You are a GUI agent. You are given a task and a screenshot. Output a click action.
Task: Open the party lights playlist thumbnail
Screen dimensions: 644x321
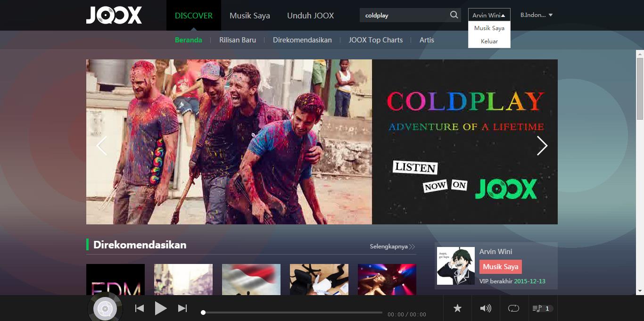point(387,280)
